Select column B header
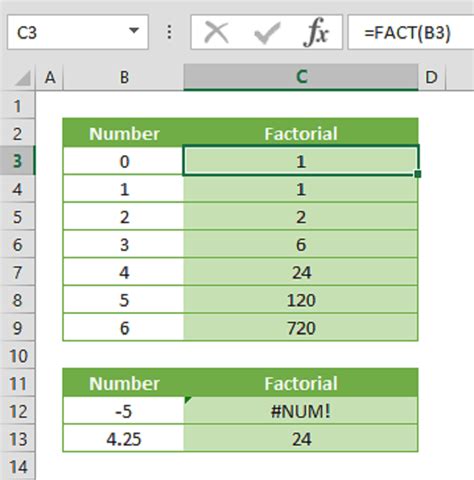This screenshot has width=474, height=480. (x=124, y=78)
